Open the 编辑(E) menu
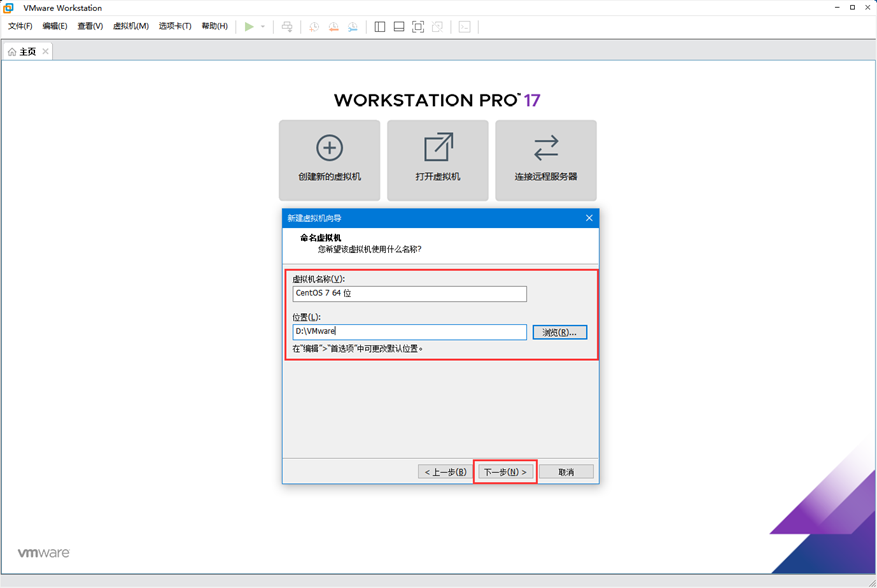The height and width of the screenshot is (588, 877). tap(55, 26)
